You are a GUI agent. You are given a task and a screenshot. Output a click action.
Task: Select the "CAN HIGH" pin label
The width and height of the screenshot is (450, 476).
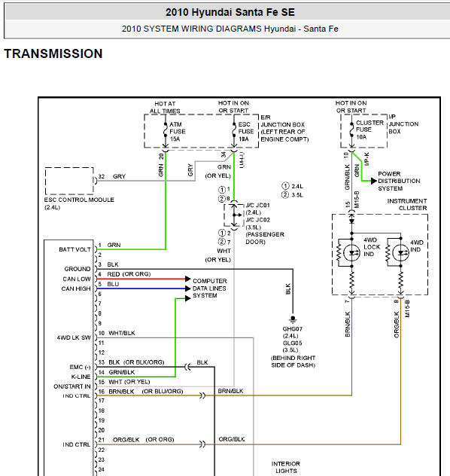coord(76,288)
